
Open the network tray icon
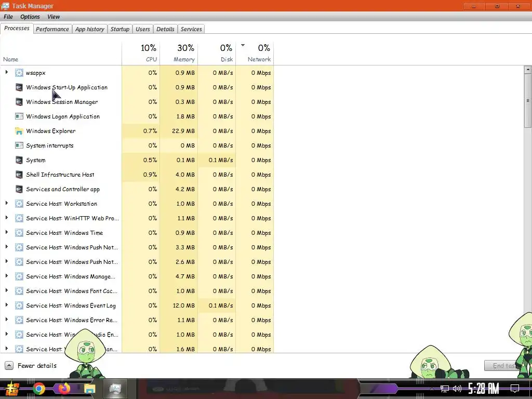click(445, 389)
